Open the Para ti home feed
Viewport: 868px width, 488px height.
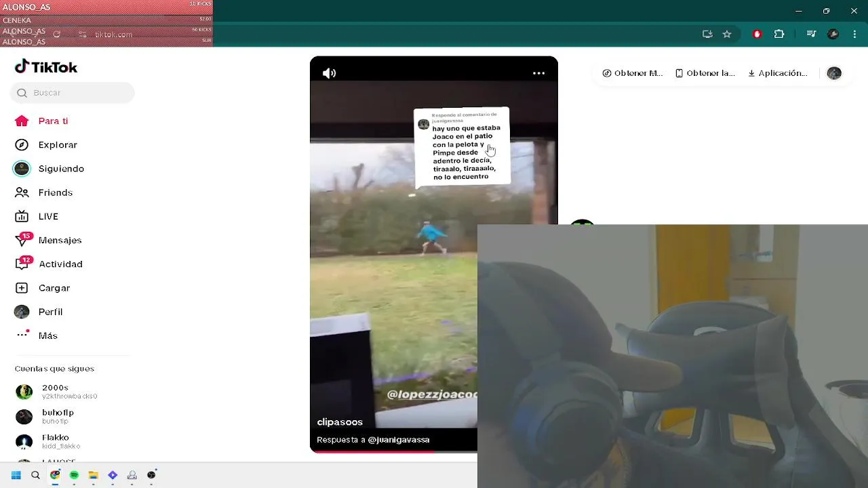point(41,121)
